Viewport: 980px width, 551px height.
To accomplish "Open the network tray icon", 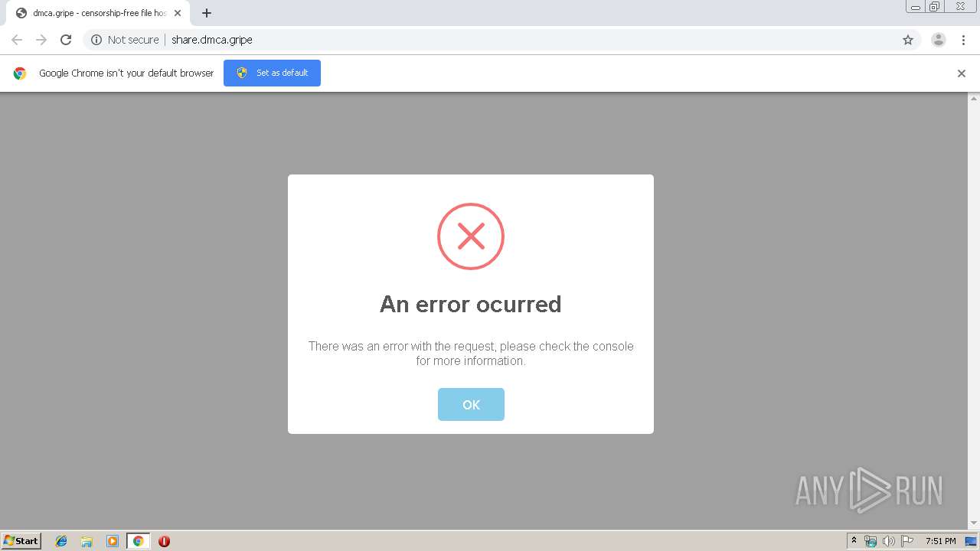I will tap(871, 541).
